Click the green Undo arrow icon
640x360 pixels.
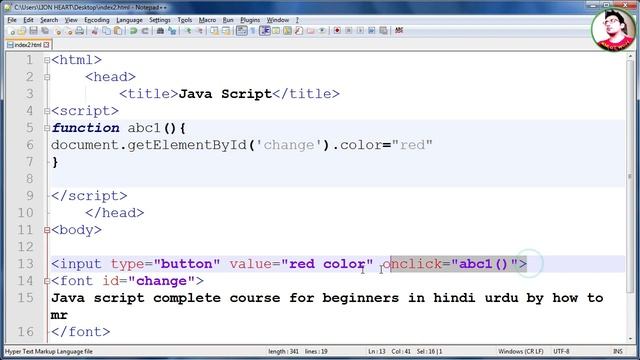pos(133,31)
